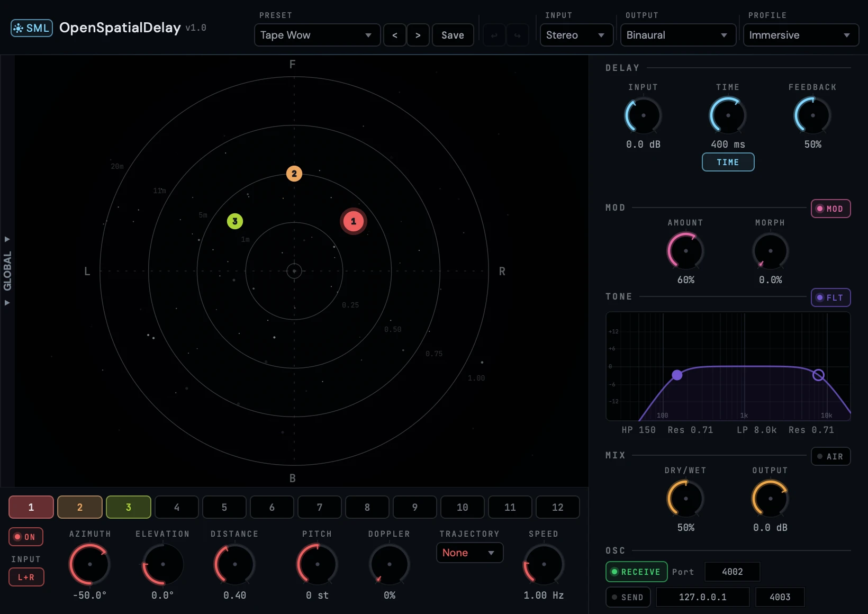Select source tab 9
This screenshot has height=614, width=868.
(x=415, y=507)
